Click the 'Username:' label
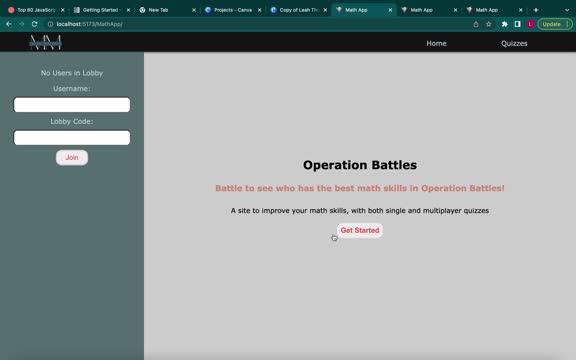This screenshot has width=576, height=360. coord(71,89)
